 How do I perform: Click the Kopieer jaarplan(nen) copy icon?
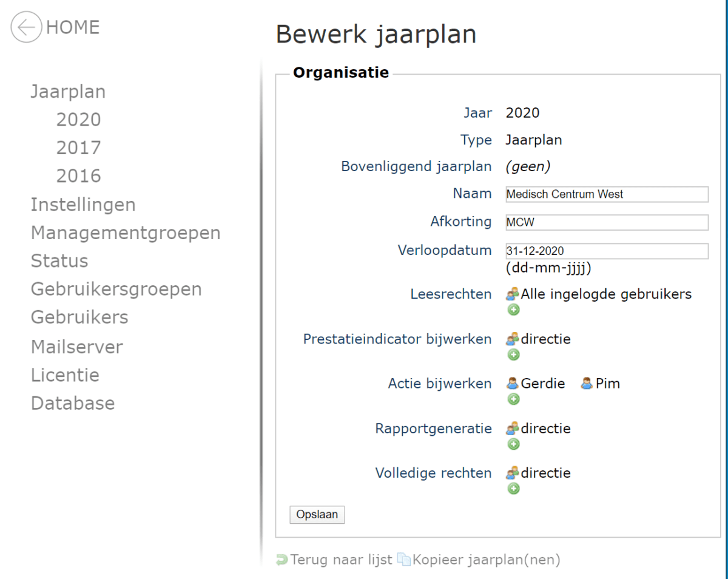tap(403, 560)
